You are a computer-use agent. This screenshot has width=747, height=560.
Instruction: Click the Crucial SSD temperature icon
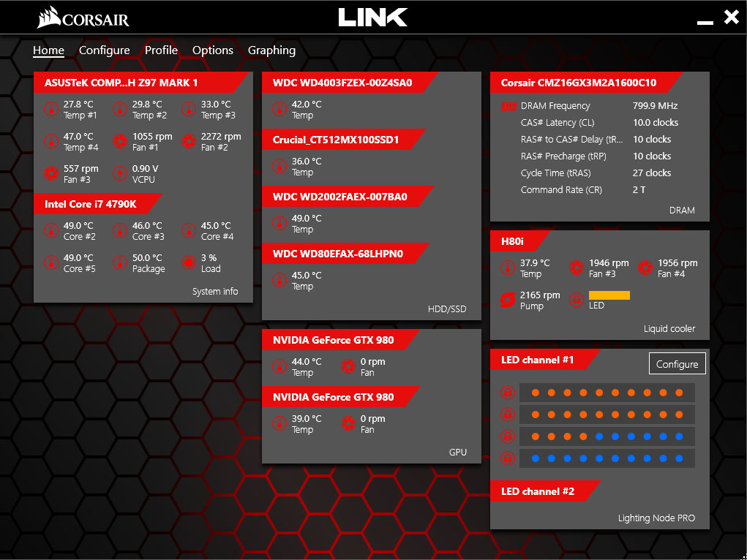[x=279, y=167]
